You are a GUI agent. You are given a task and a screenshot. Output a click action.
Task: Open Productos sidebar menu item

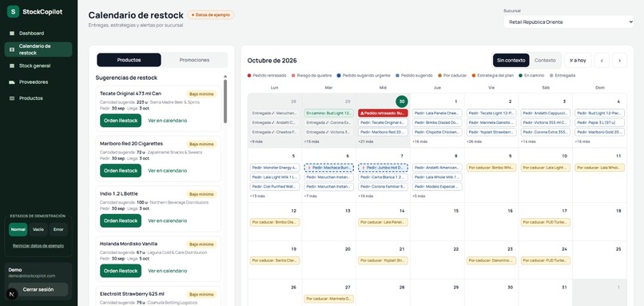pyautogui.click(x=38, y=98)
